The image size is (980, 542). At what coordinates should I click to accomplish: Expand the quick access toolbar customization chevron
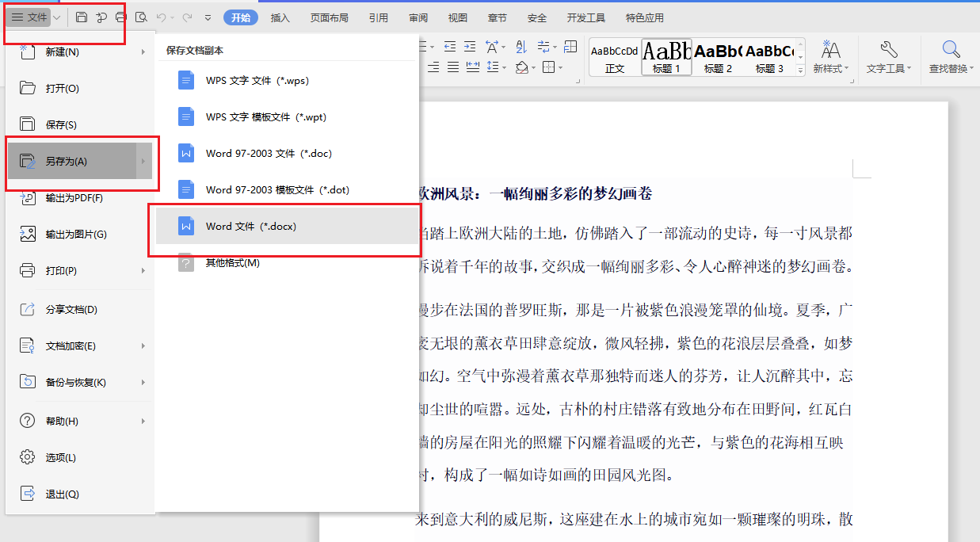point(208,17)
